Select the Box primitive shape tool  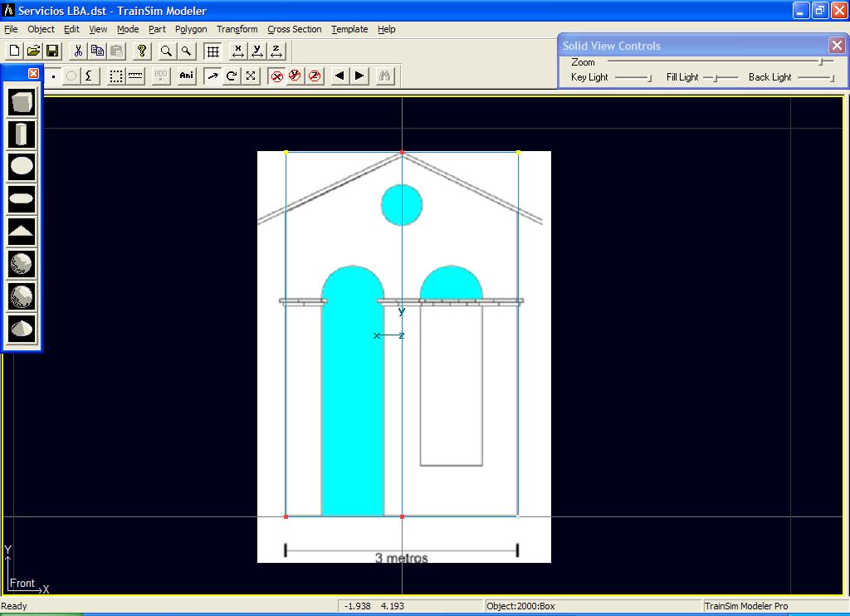[x=22, y=102]
